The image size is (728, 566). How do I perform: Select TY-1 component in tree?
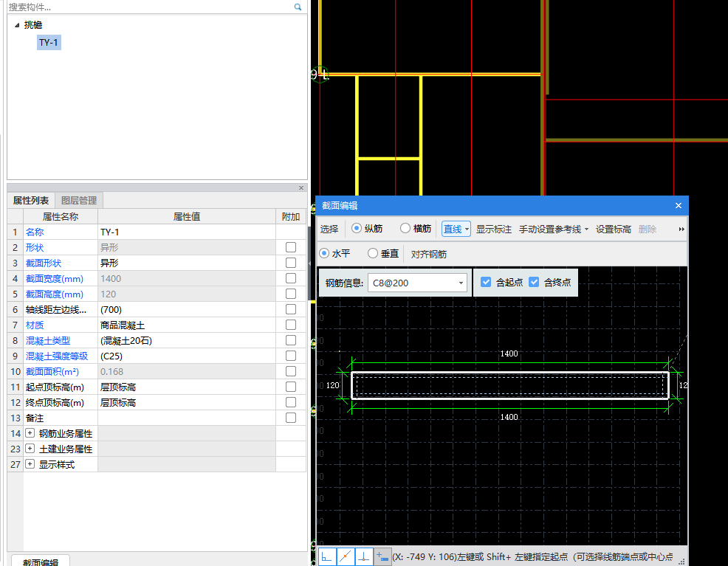click(49, 43)
